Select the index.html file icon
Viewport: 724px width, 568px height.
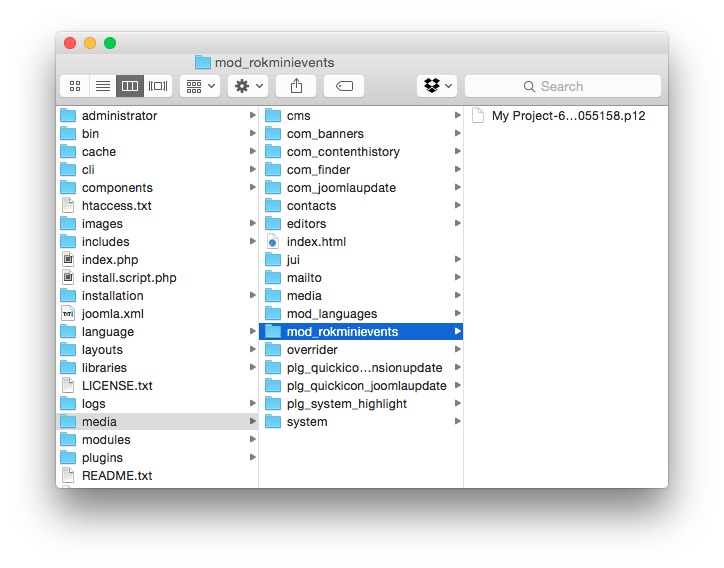[x=273, y=242]
